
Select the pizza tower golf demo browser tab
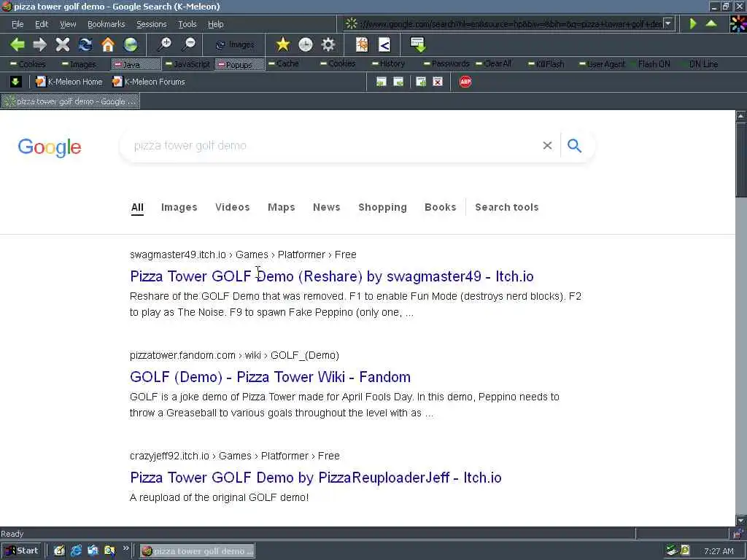point(71,101)
